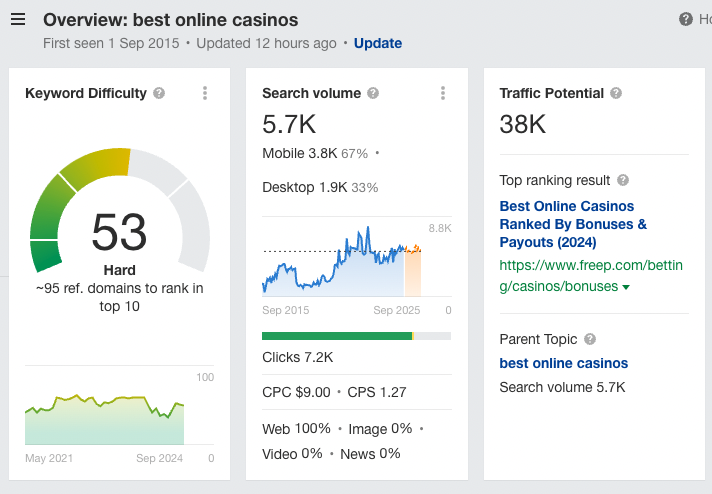The width and height of the screenshot is (712, 494).
Task: Open Best Online Casinos Ranked result link
Action: (x=573, y=224)
